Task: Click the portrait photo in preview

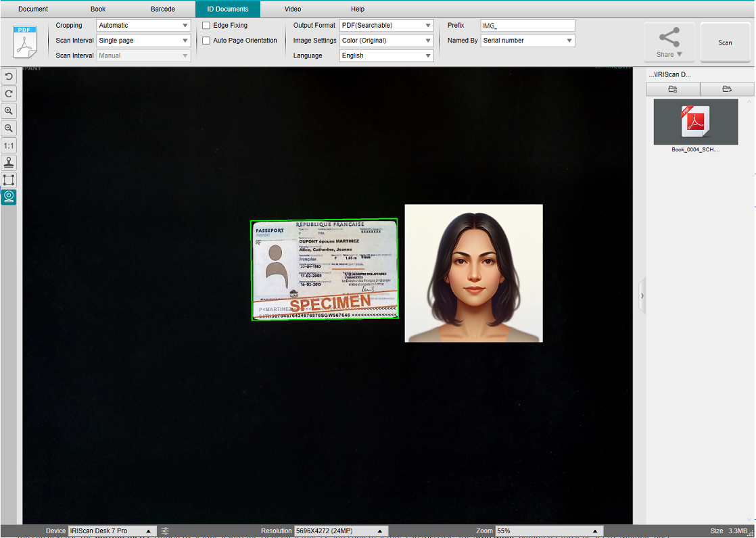Action: [x=473, y=273]
